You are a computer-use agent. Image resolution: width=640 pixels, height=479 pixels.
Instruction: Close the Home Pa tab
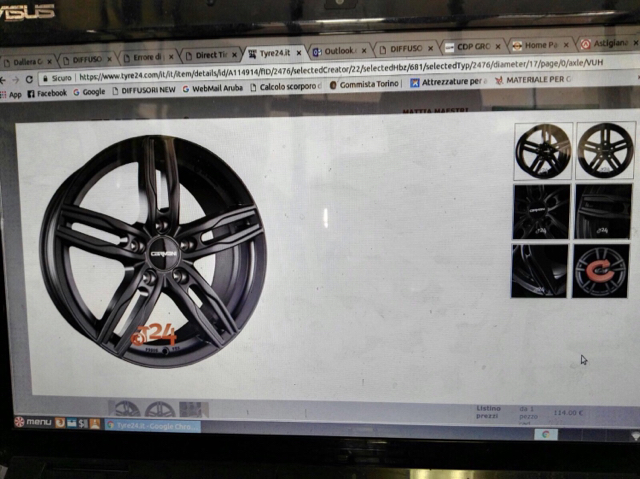566,45
